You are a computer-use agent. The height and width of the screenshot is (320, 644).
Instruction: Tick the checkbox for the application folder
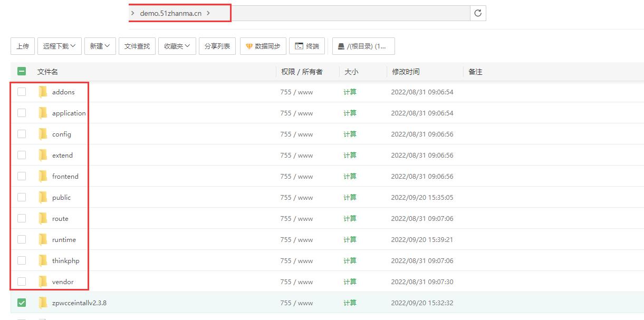[22, 113]
